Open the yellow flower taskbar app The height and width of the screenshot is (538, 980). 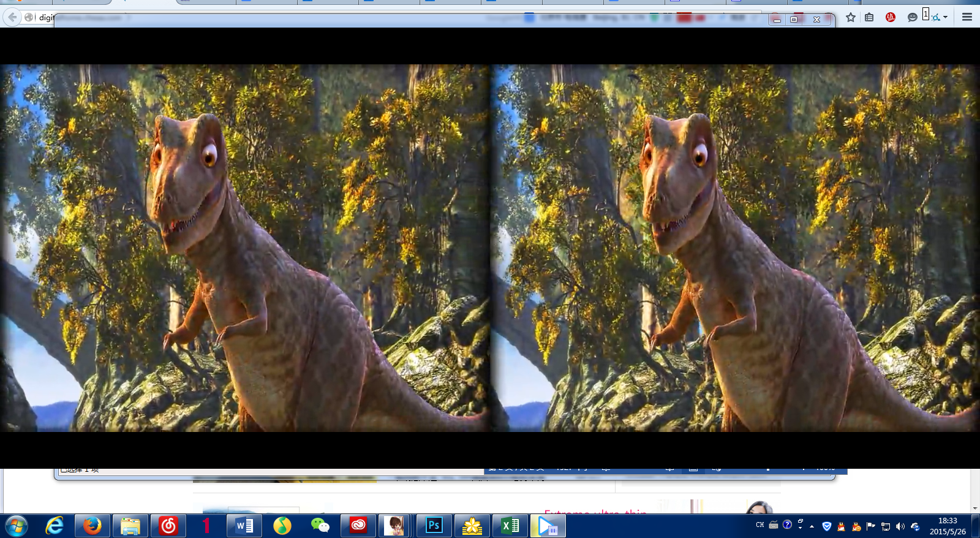point(472,526)
